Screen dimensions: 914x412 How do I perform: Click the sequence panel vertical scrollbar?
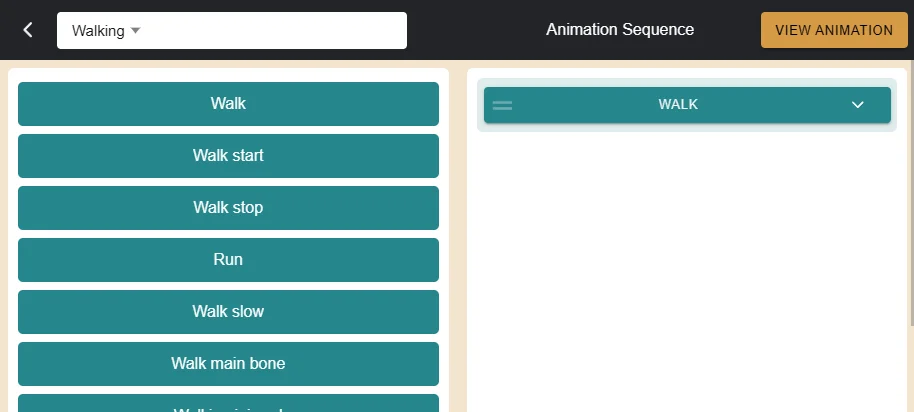[x=911, y=192]
